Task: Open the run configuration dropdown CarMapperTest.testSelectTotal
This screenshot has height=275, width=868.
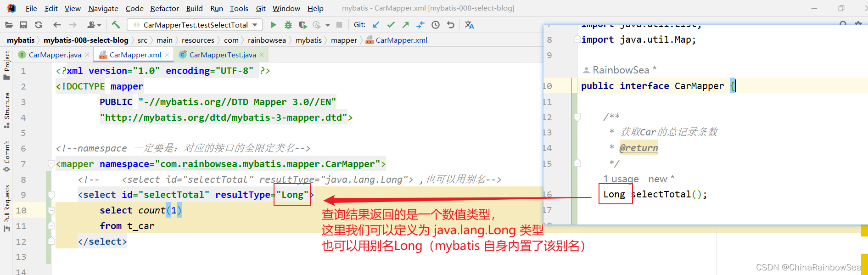Action: coord(195,25)
